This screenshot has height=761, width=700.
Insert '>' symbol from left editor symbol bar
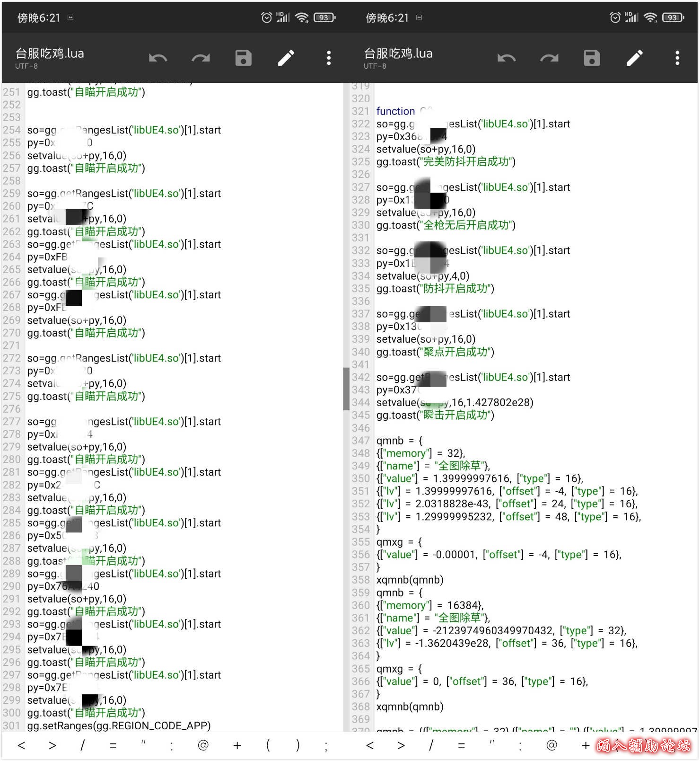pyautogui.click(x=52, y=745)
